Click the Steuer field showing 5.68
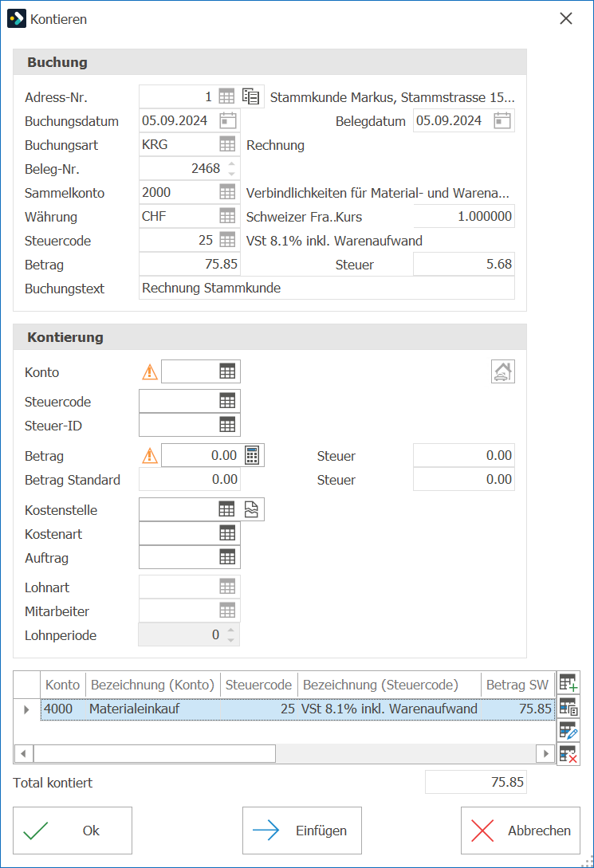The image size is (594, 868). click(464, 264)
